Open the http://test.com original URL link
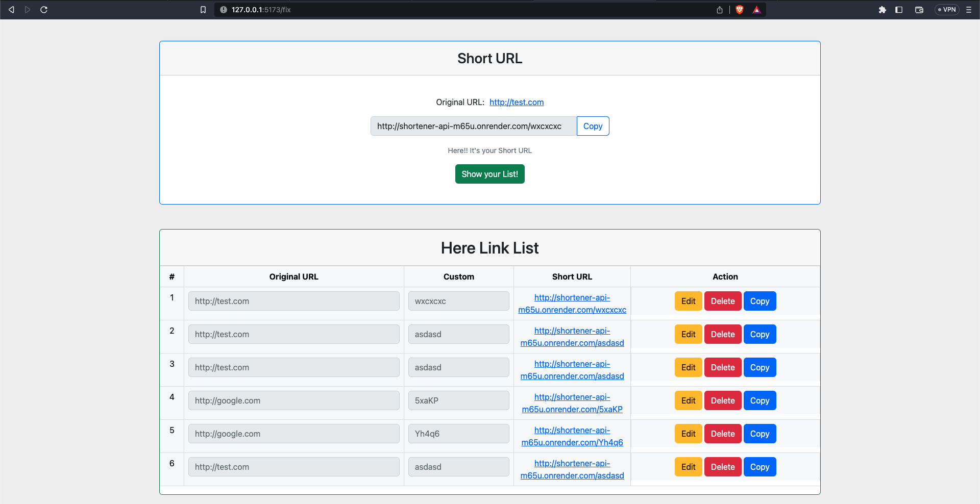980x504 pixels. 517,102
